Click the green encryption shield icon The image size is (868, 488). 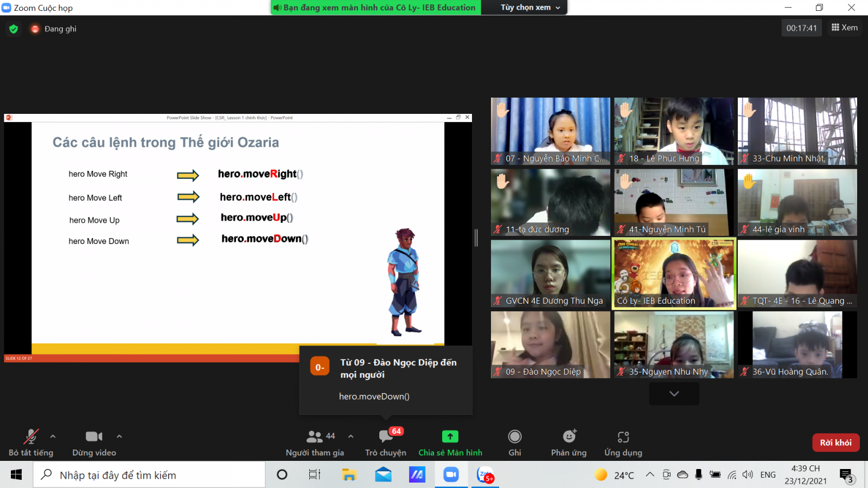[x=14, y=29]
